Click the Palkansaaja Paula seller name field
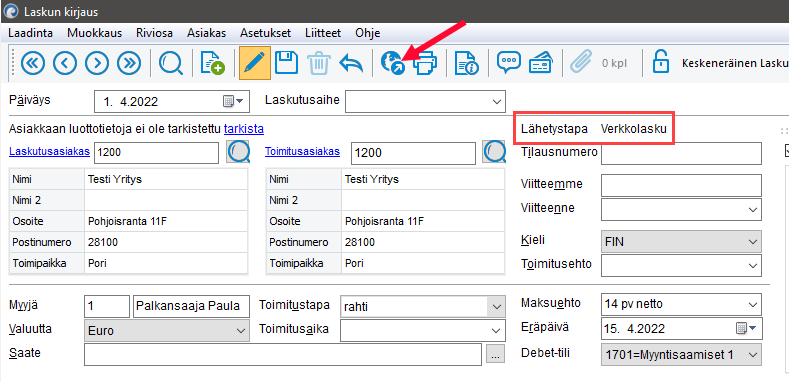This screenshot has width=789, height=382. tap(191, 307)
